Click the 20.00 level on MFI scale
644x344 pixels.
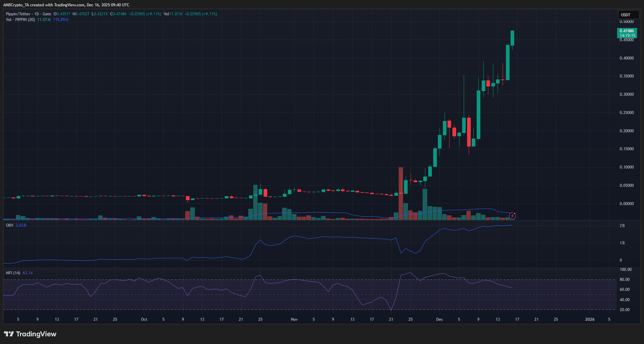[x=624, y=310]
